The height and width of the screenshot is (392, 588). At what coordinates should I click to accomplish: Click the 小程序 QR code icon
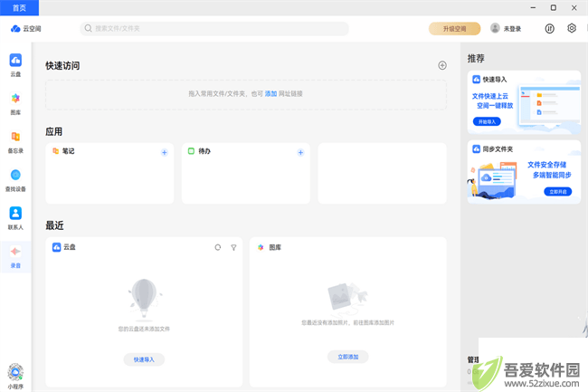15,372
